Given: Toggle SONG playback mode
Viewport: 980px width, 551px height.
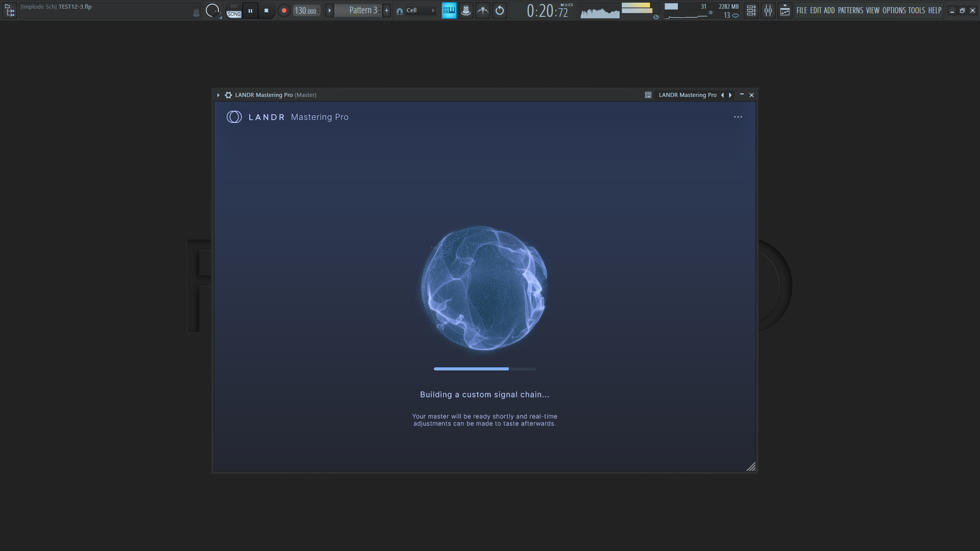Looking at the screenshot, I should pyautogui.click(x=234, y=14).
